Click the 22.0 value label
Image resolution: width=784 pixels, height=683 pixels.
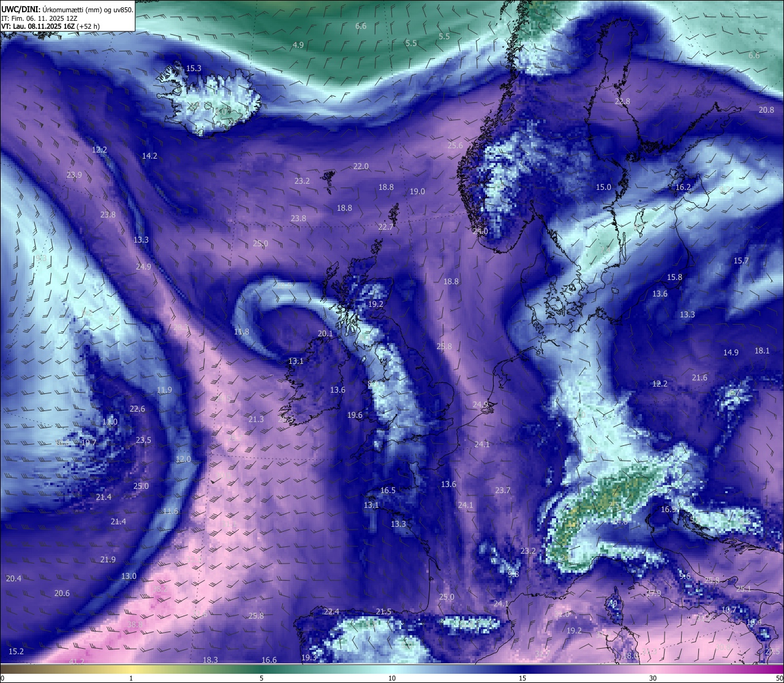(361, 167)
